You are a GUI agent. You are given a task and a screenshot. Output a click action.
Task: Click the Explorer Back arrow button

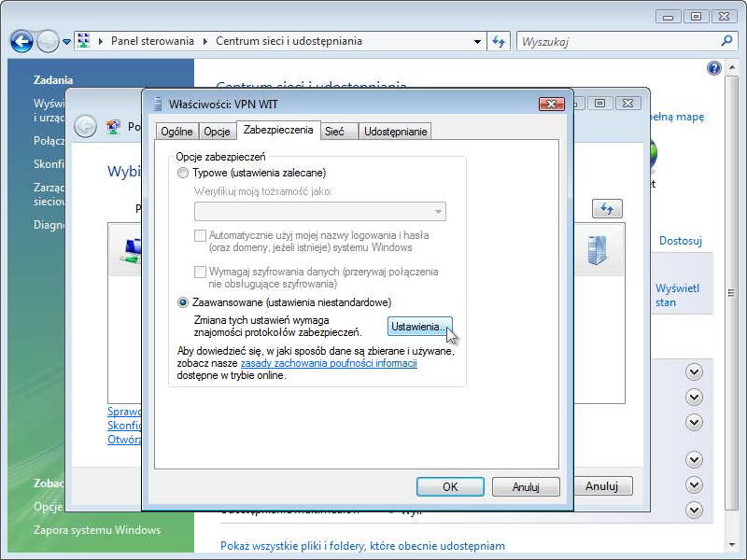point(21,41)
